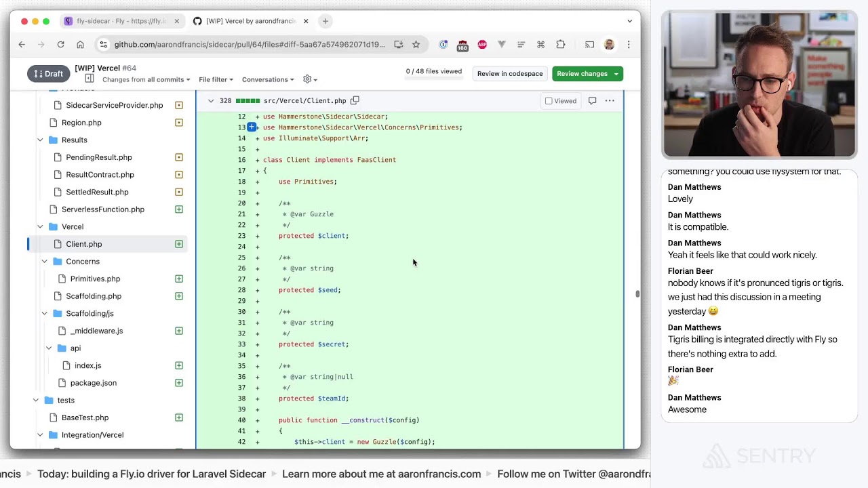Open the red ABP Adblock extension
868x488 pixels.
(482, 44)
